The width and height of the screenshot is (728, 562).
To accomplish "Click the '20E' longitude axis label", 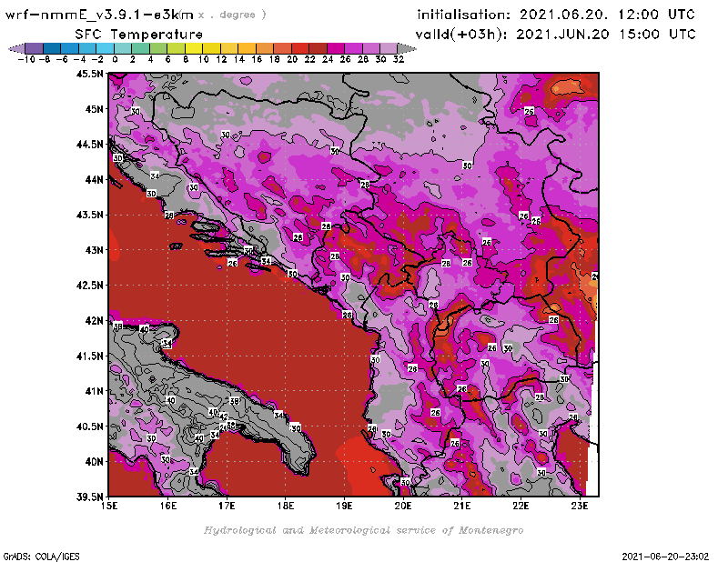I will point(403,506).
